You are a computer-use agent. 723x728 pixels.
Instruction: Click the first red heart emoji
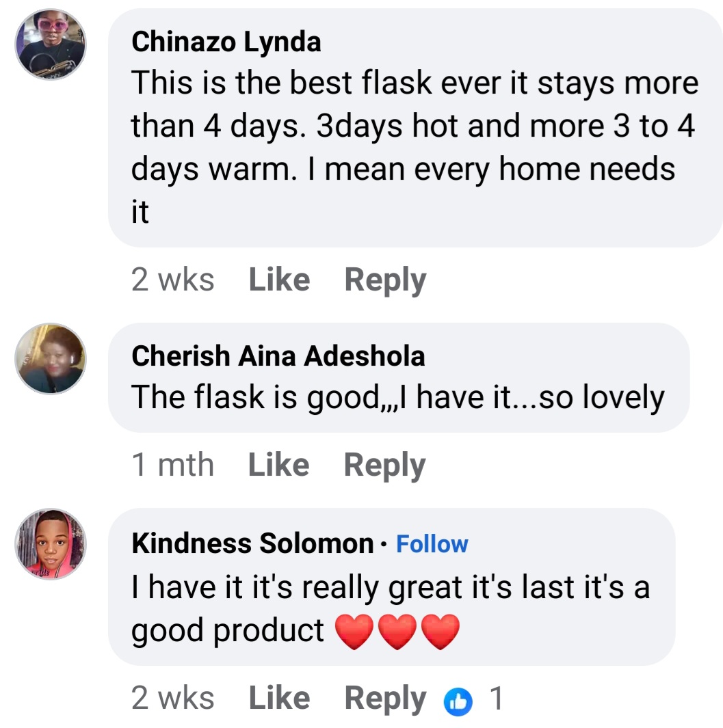(354, 632)
